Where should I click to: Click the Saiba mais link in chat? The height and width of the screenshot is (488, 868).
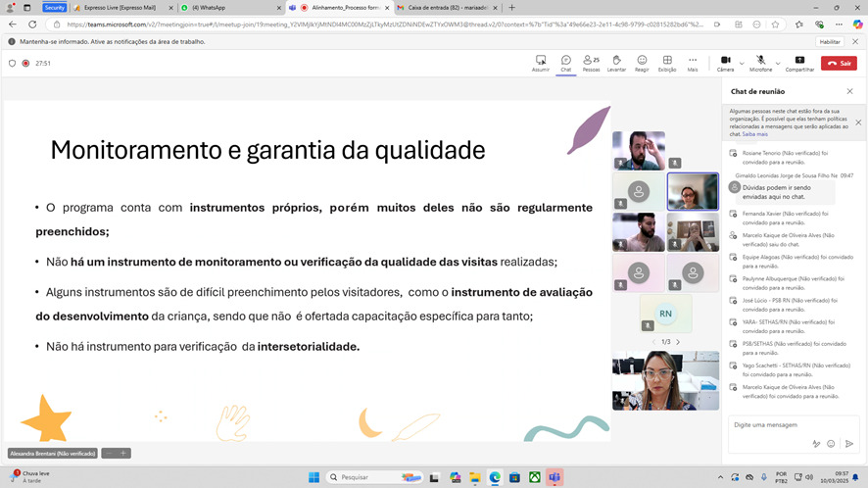[755, 134]
